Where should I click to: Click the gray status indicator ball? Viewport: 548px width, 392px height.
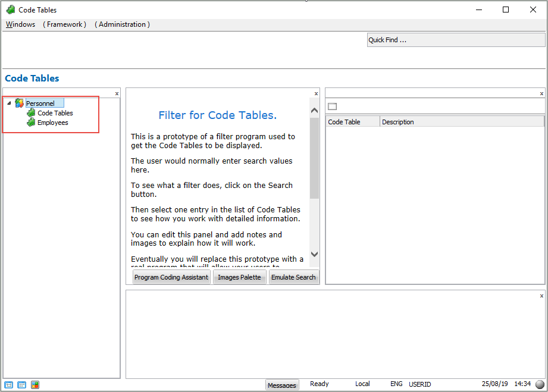click(x=540, y=384)
